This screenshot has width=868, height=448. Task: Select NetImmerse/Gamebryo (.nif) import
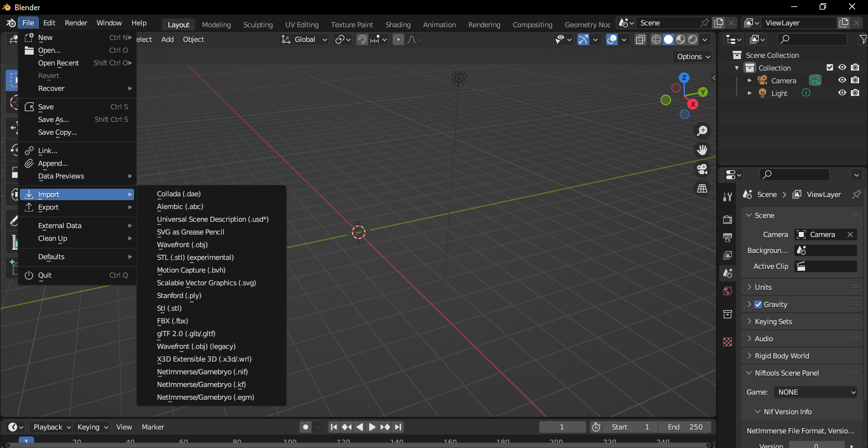(212, 372)
